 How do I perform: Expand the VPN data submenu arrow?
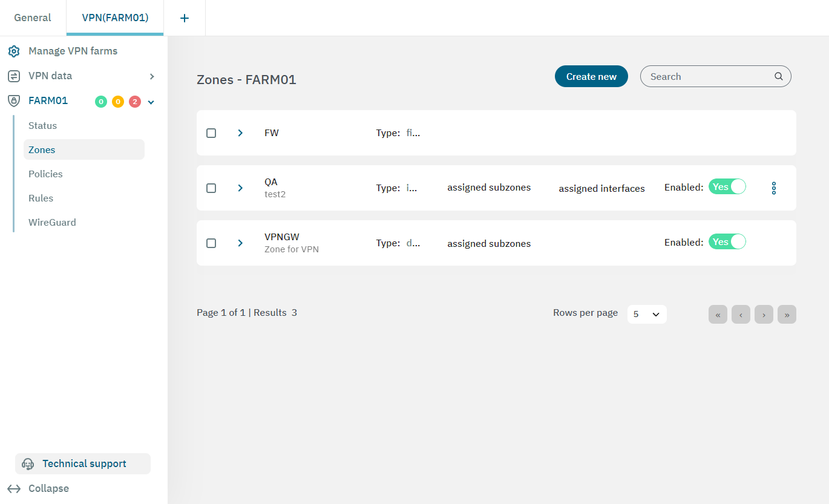(x=152, y=76)
